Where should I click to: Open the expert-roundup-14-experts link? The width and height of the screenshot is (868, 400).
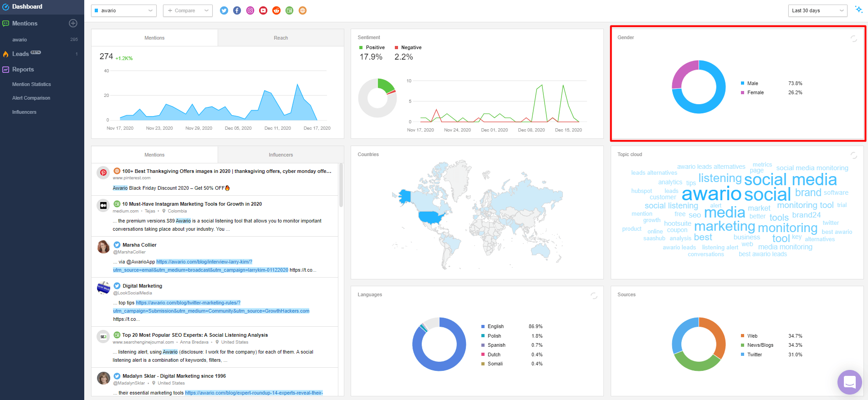coord(254,393)
